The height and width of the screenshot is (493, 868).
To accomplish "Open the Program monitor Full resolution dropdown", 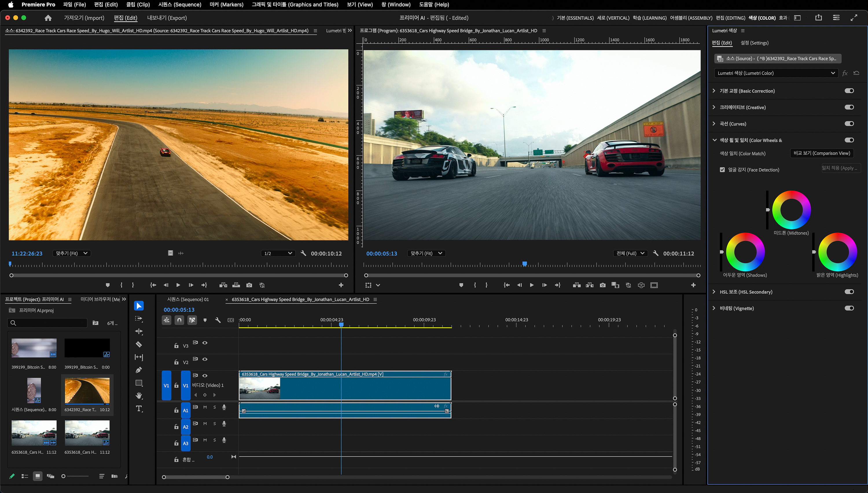I will [630, 253].
